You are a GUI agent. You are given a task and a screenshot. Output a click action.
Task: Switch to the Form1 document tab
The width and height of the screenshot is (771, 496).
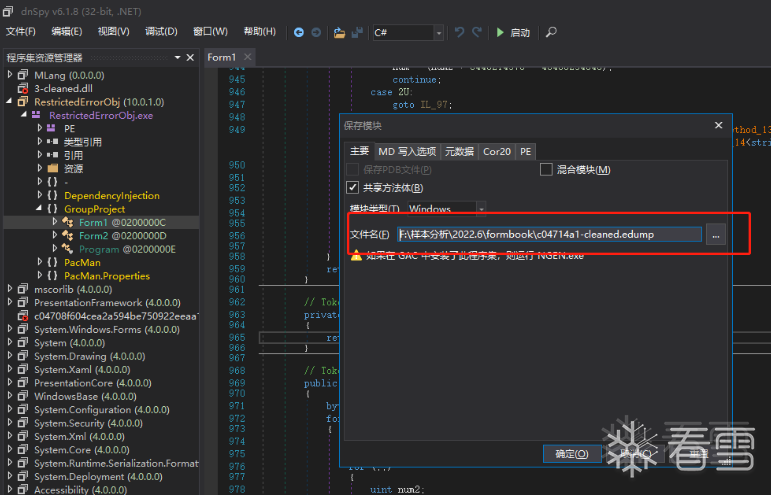tap(222, 58)
